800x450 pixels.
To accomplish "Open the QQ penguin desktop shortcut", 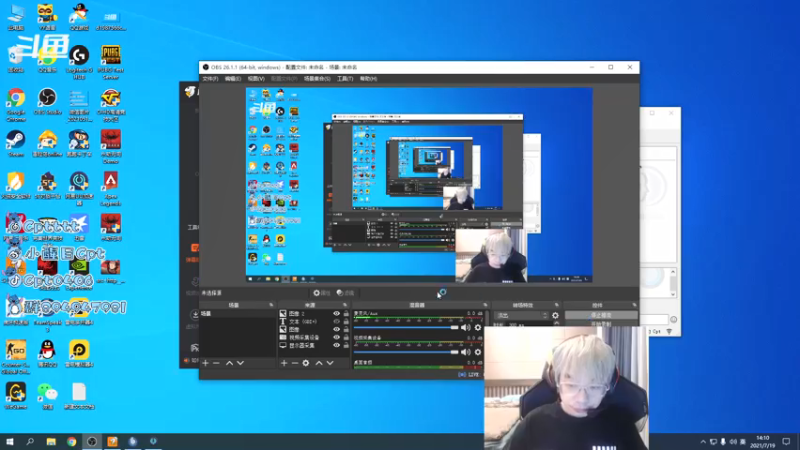I will coord(47,354).
